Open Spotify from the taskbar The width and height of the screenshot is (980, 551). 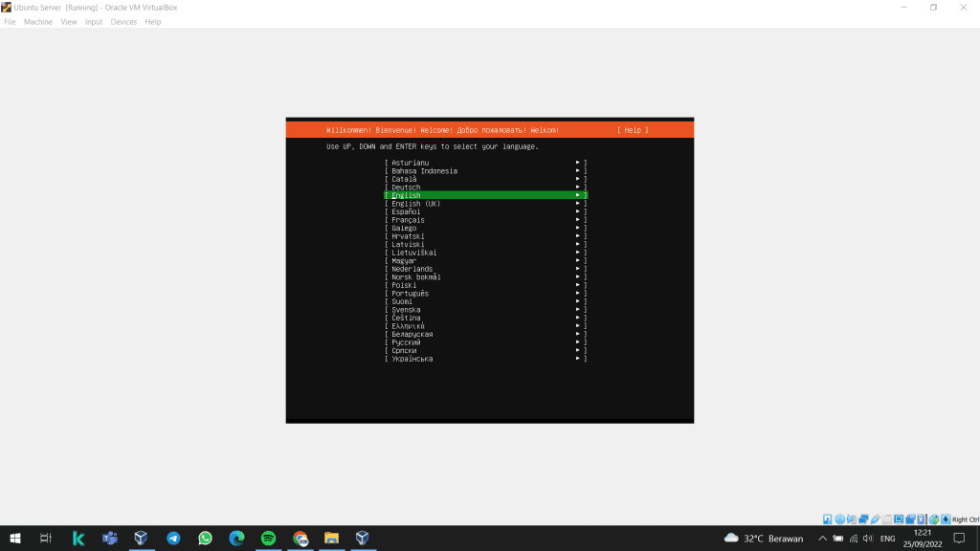[x=268, y=539]
